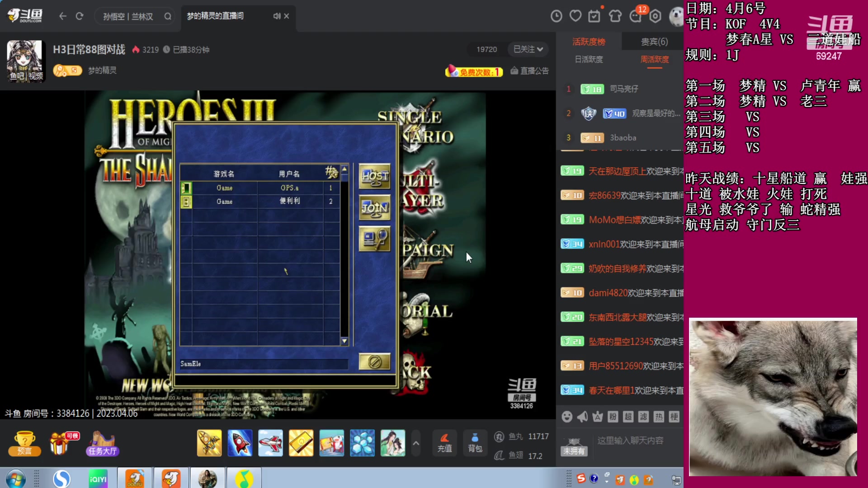Open the outfit shirt icon in top bar

point(615,16)
